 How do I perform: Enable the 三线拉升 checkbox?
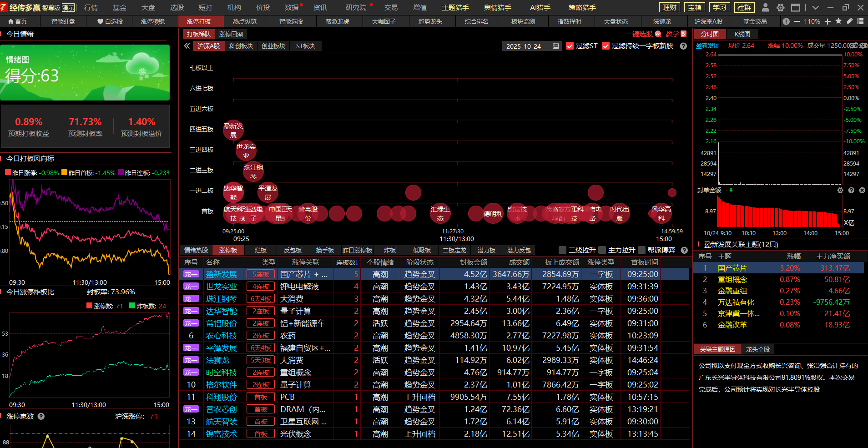(562, 250)
